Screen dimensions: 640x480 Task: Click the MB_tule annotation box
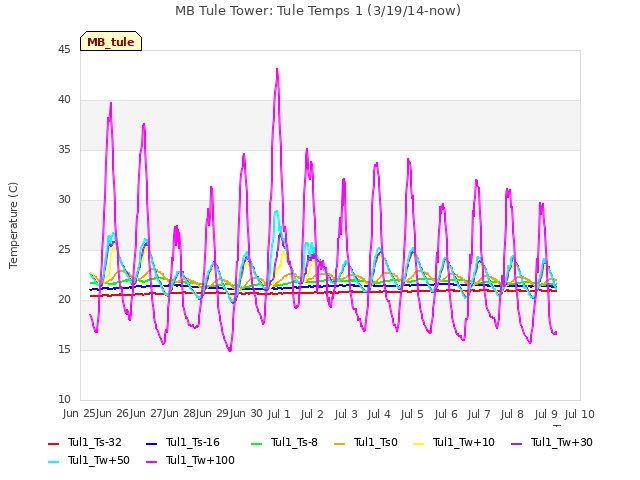click(x=111, y=41)
